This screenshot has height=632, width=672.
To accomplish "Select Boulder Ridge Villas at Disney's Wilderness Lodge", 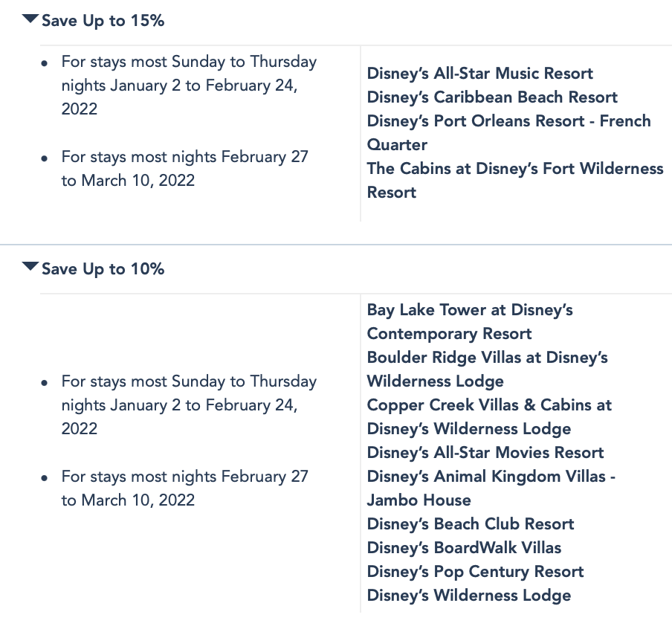I will click(487, 358).
